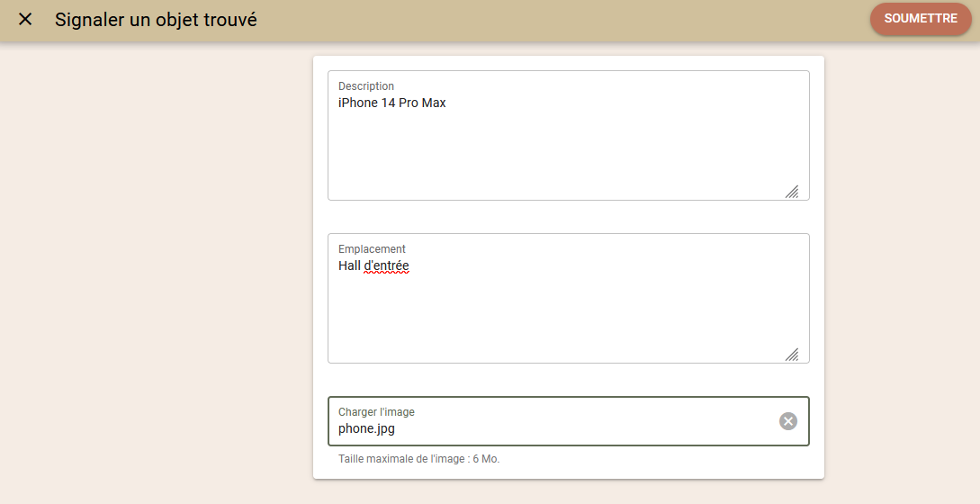
Task: Click the misspelled word "d'entrée"
Action: (386, 265)
